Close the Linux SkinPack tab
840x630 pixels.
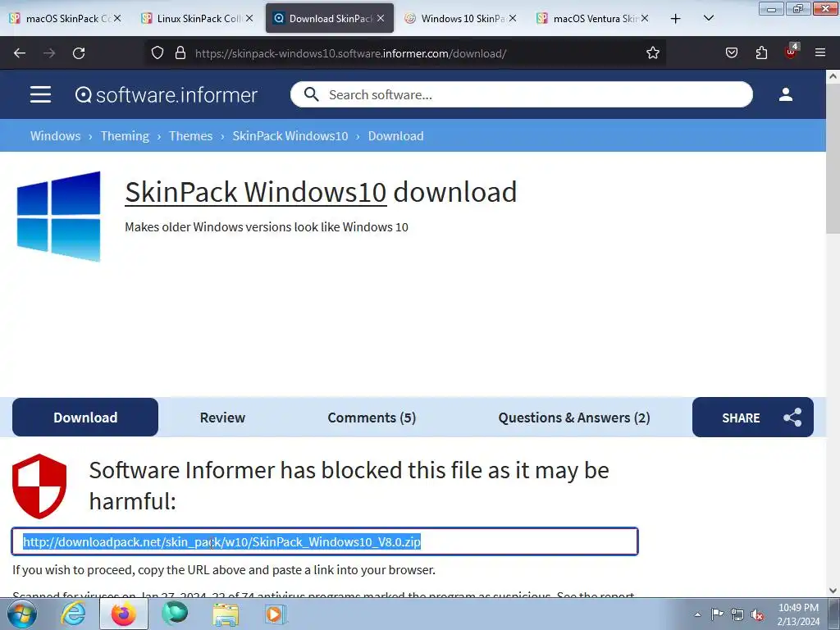(x=249, y=19)
